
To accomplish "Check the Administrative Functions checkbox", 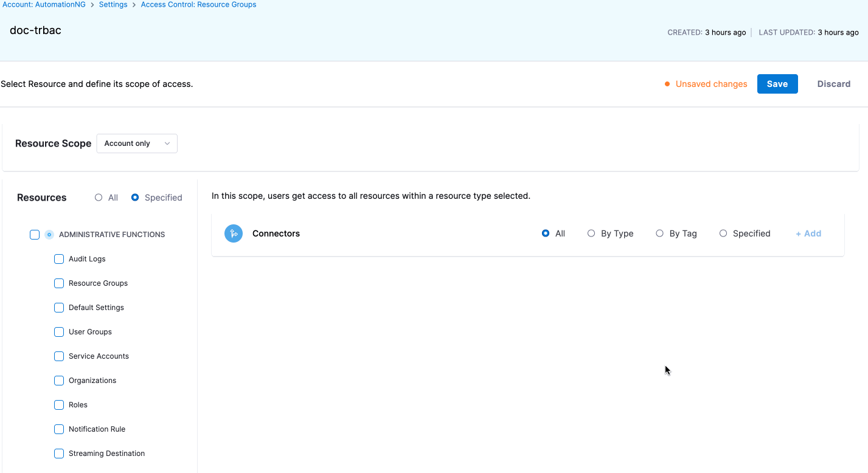I will [35, 235].
